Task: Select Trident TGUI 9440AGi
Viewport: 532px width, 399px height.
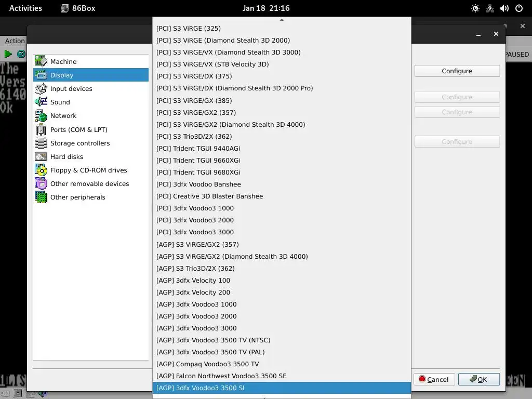Action: tap(282, 148)
